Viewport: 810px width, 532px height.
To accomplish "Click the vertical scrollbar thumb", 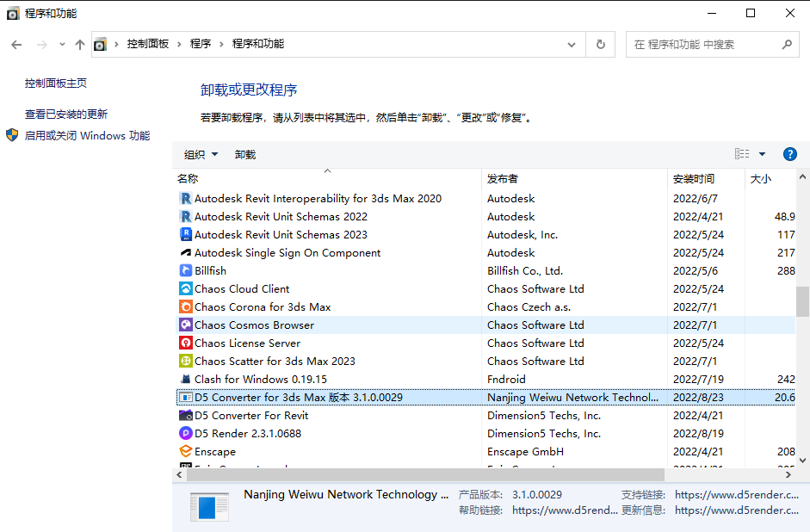I will coord(802,301).
